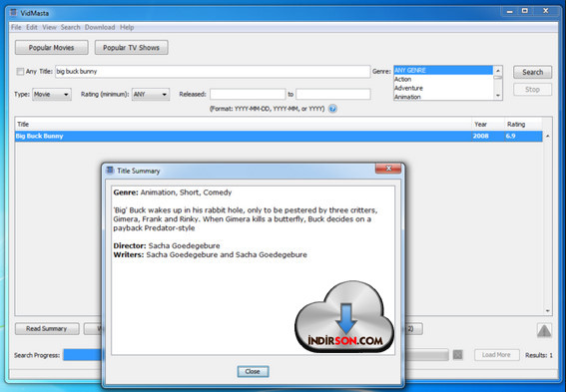Click the warning triangle icon at bottom right

pyautogui.click(x=544, y=330)
